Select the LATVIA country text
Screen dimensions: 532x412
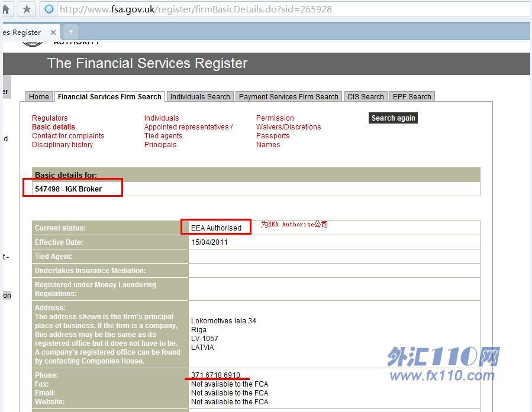[x=202, y=347]
